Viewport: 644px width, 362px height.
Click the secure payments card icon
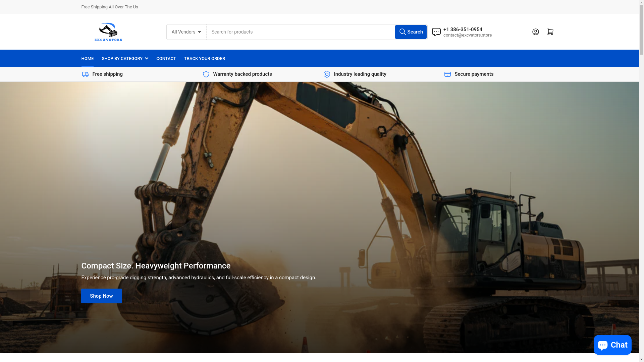(x=447, y=74)
